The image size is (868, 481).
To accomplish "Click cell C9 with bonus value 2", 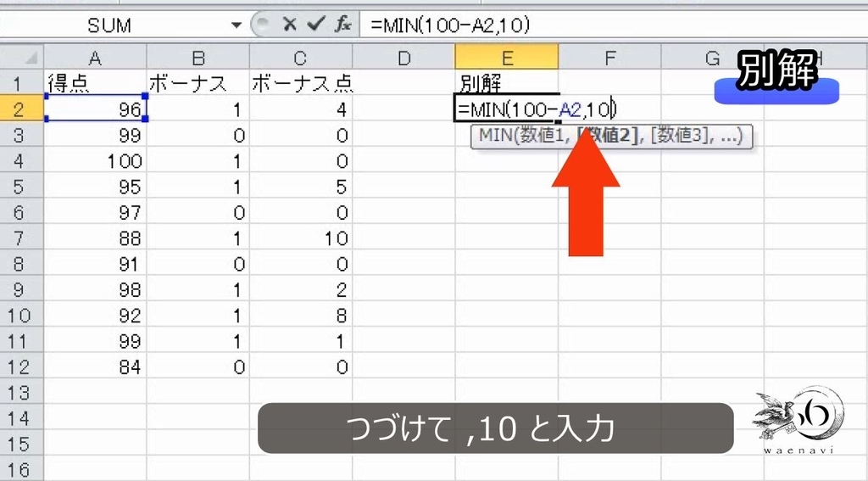I will pos(301,290).
